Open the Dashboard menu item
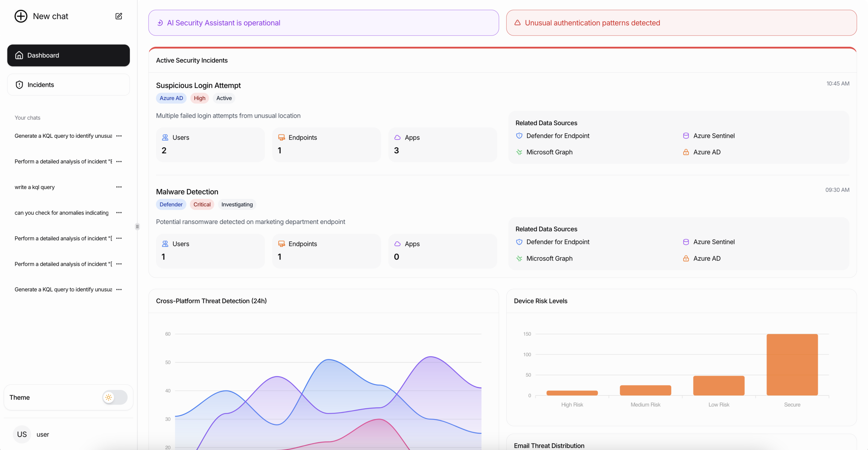Screen dimensions: 868x450 pyautogui.click(x=68, y=55)
